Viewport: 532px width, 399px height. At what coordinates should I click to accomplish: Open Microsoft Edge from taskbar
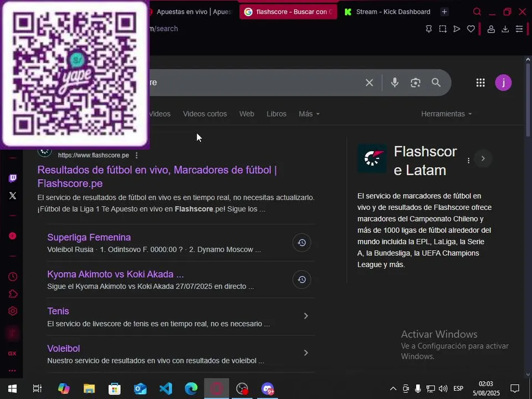pos(191,389)
